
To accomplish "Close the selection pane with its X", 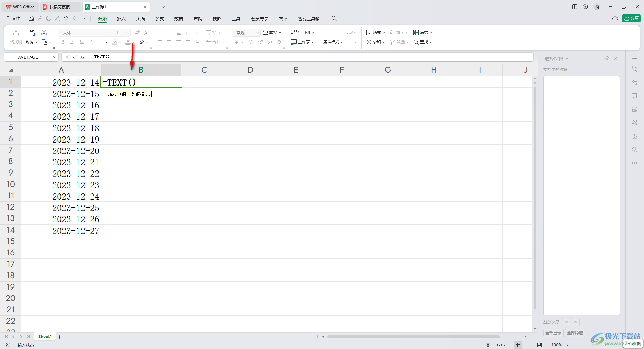I will (x=616, y=58).
